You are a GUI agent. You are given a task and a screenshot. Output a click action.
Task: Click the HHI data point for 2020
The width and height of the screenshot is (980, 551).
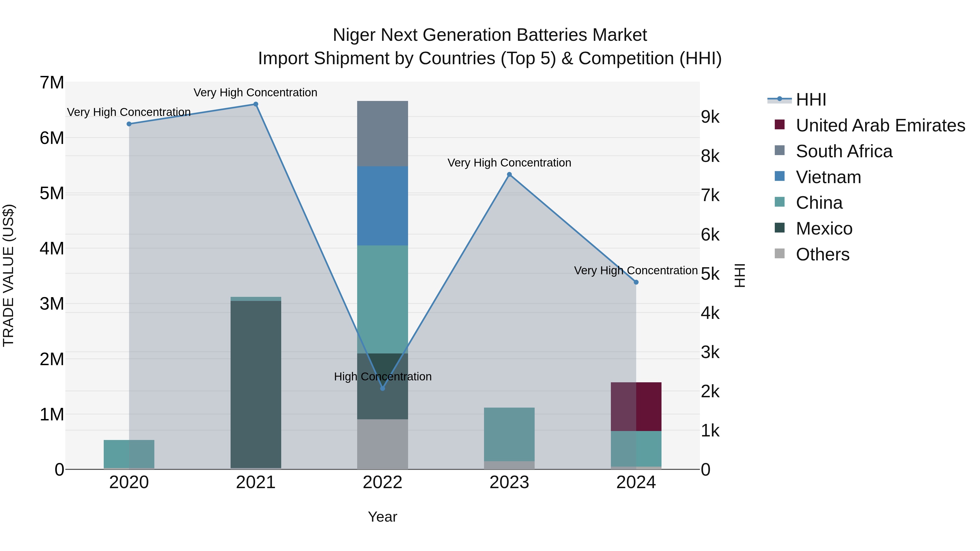(x=129, y=124)
